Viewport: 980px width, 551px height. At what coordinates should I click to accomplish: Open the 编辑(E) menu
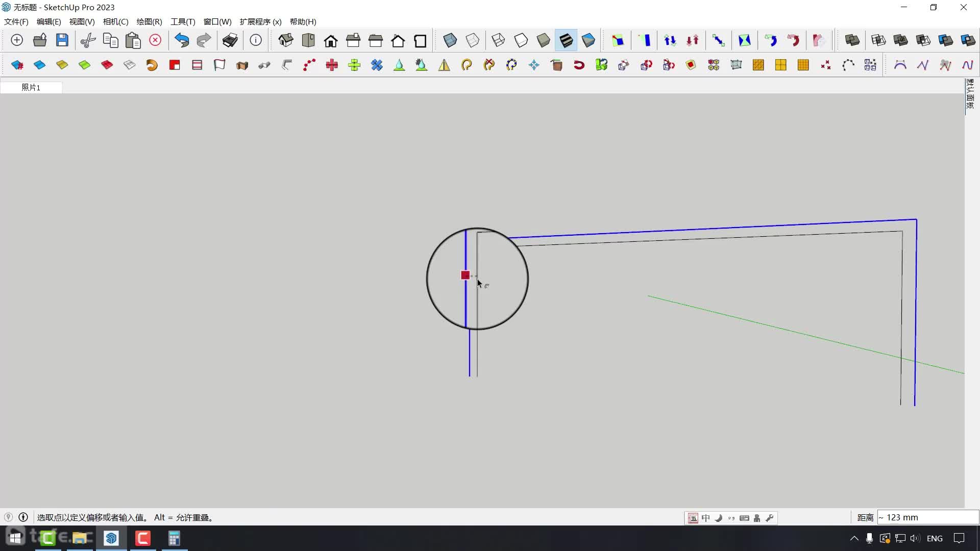49,21
